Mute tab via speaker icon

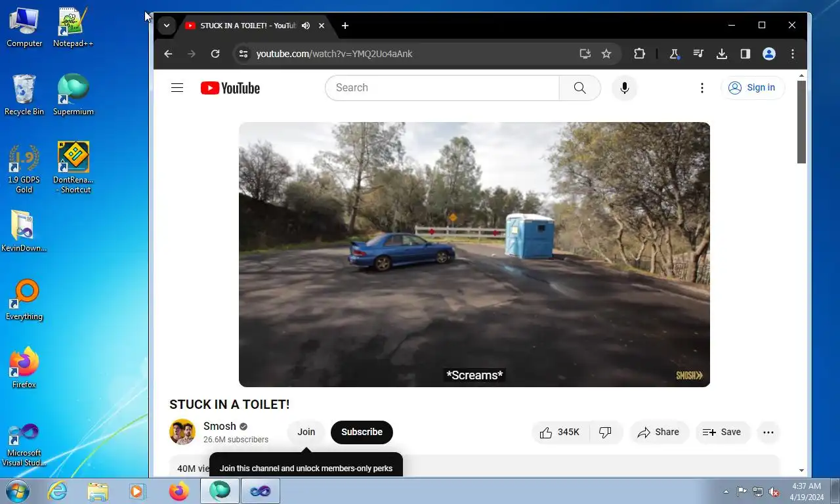(x=306, y=26)
